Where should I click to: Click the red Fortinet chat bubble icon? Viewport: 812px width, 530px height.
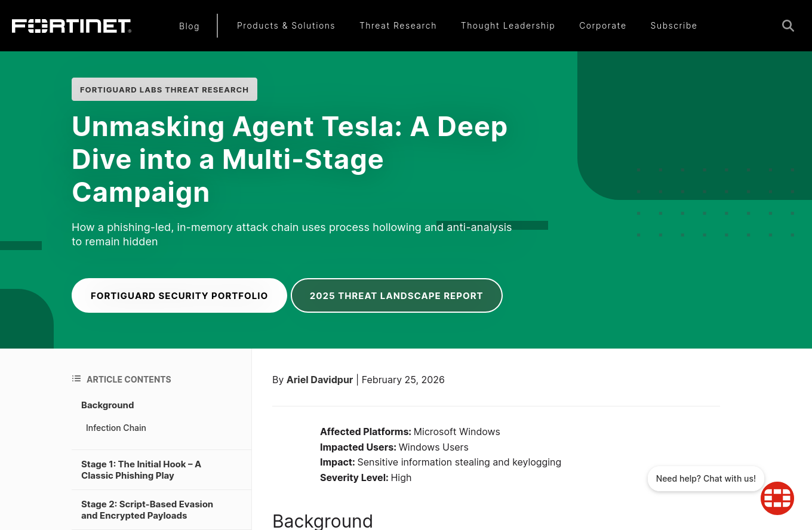[777, 498]
